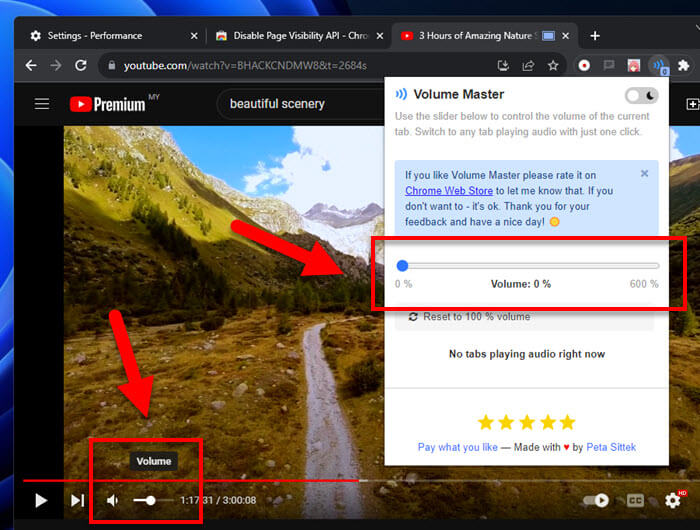This screenshot has width=700, height=530.
Task: Click the 600 % slider maximum label
Action: (x=644, y=284)
